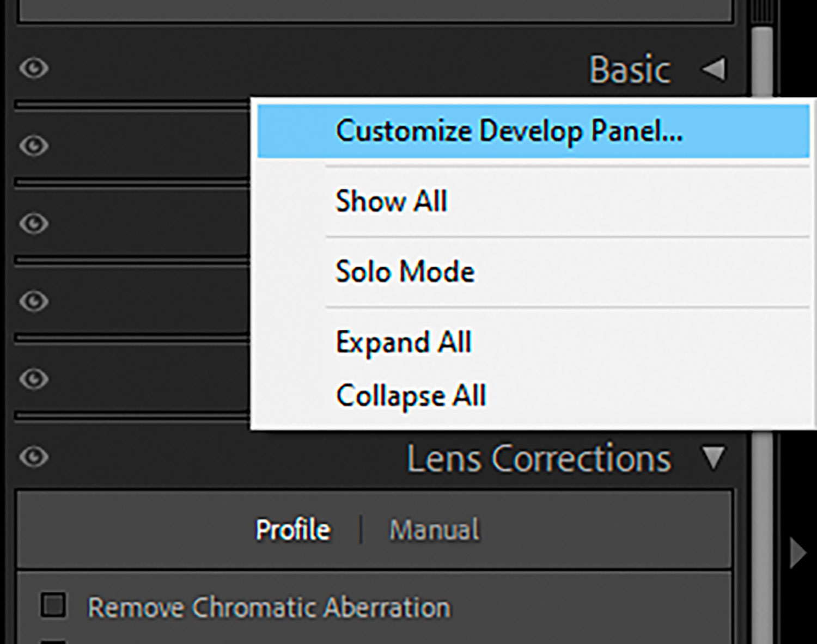Enable the Remove Chromatic Aberration checkbox
Viewport: 817px width, 644px height.
[53, 606]
